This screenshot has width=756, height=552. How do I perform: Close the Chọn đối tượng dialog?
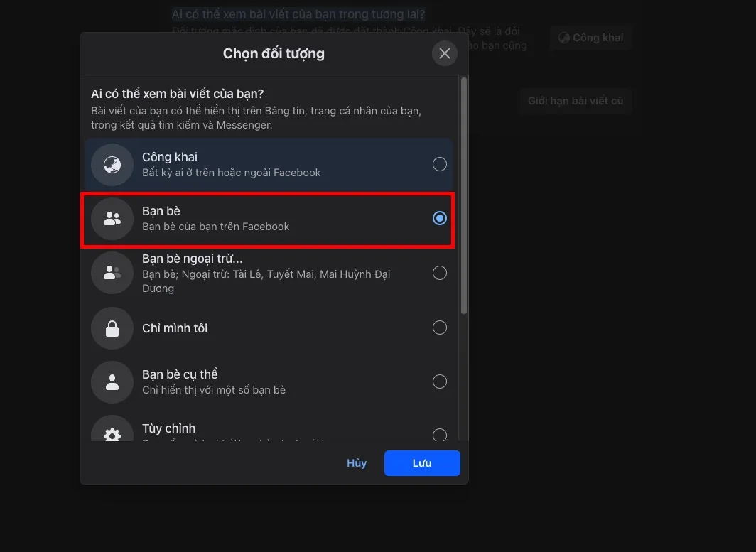445,53
